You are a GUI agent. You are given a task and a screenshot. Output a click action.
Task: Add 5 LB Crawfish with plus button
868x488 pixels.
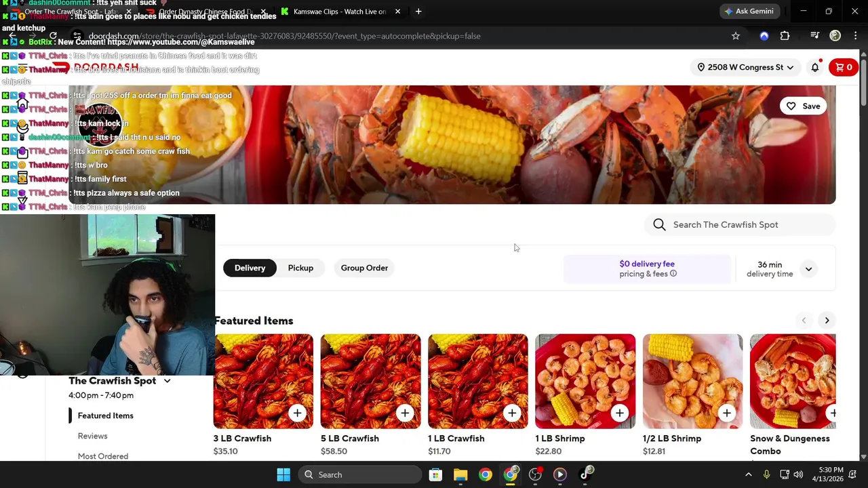404,413
